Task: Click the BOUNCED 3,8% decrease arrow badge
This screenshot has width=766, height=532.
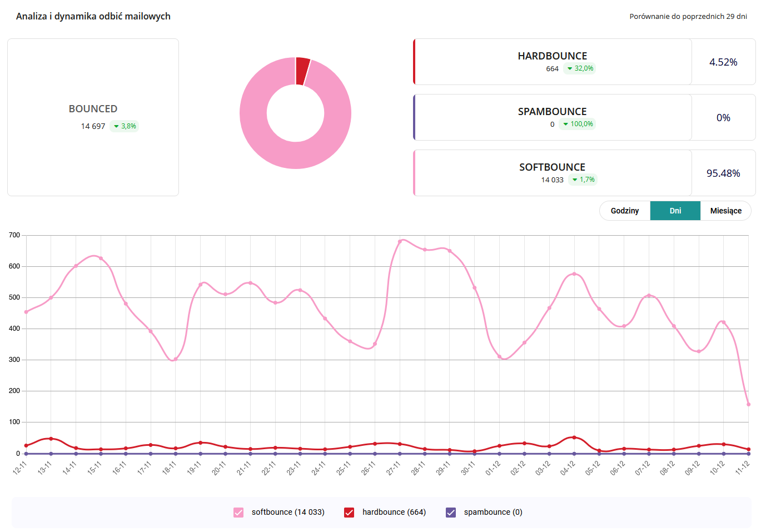Action: coord(124,126)
